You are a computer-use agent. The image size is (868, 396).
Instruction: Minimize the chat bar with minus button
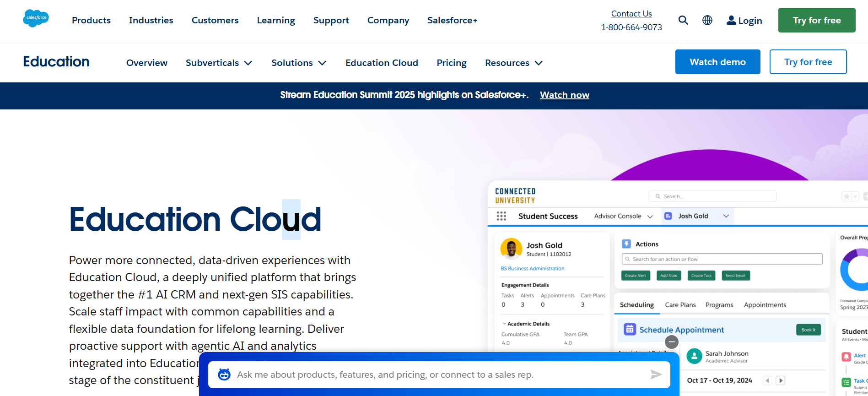coord(671,342)
